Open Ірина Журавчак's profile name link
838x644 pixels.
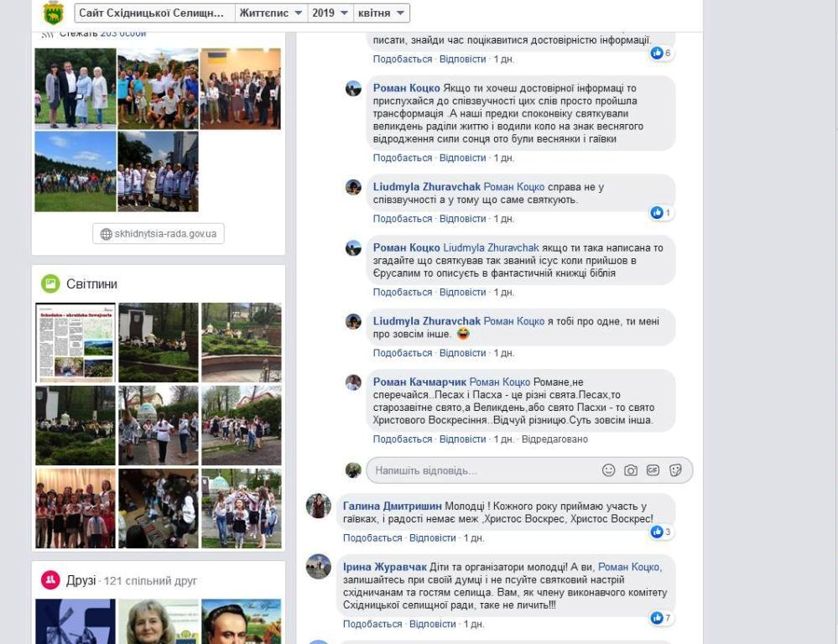[385, 567]
